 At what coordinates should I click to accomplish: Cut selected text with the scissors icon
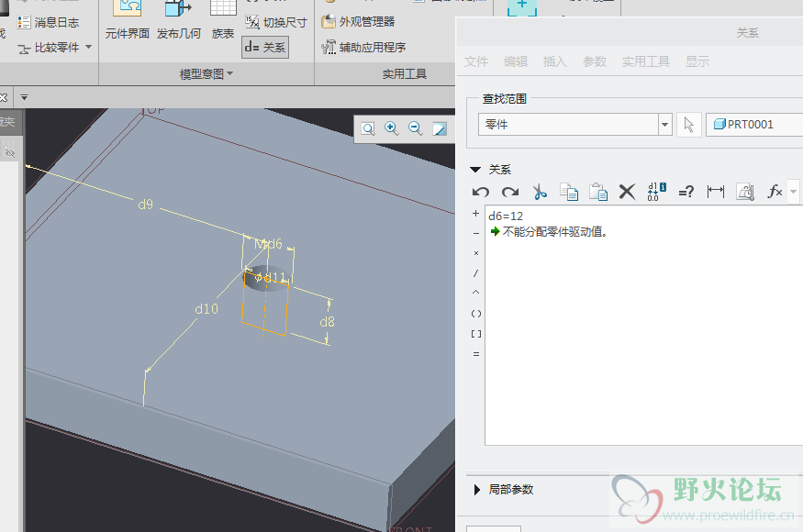pos(540,192)
